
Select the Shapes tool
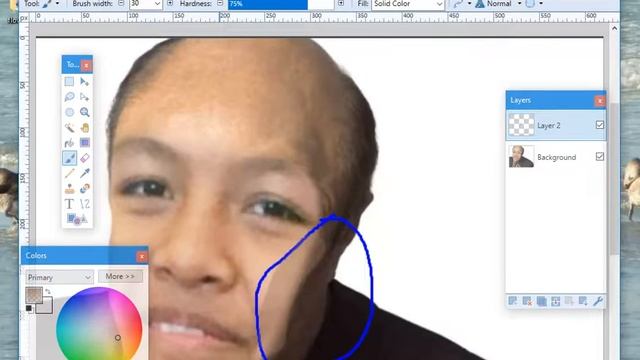pyautogui.click(x=77, y=219)
